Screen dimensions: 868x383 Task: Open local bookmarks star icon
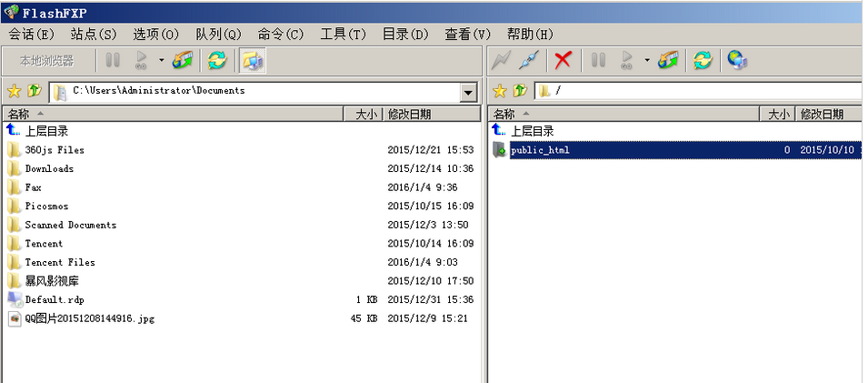point(14,92)
